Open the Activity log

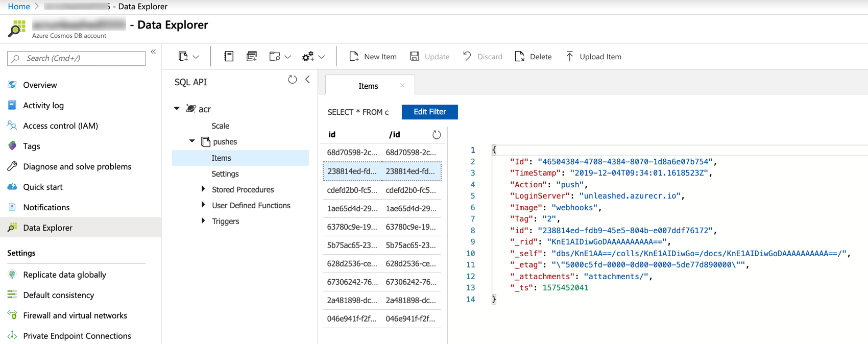[43, 105]
